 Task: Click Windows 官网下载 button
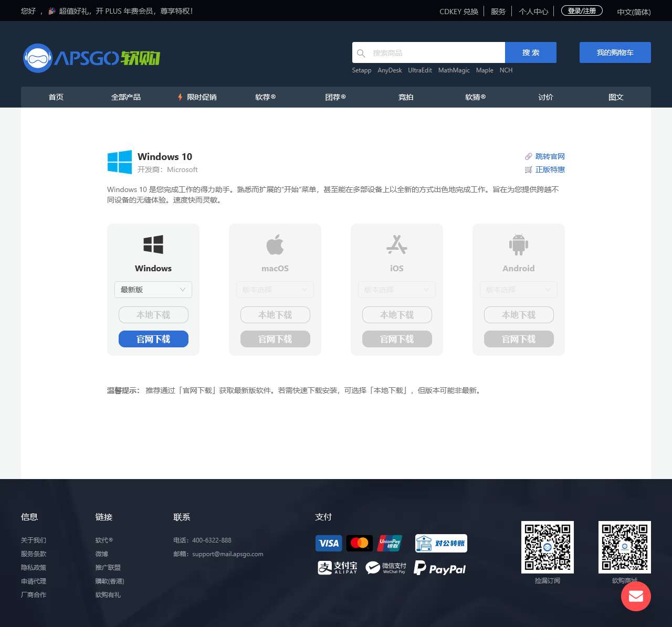click(x=153, y=339)
